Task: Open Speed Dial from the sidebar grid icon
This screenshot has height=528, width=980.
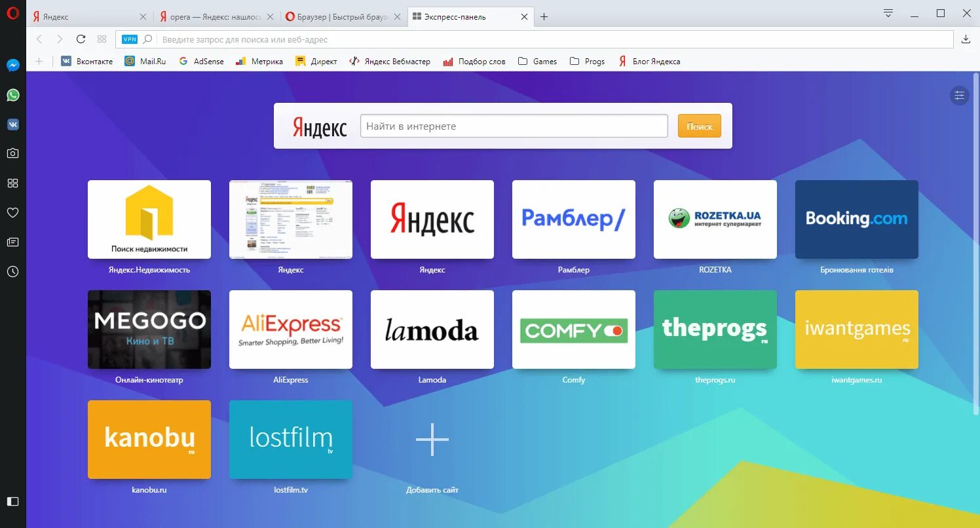Action: (13, 183)
